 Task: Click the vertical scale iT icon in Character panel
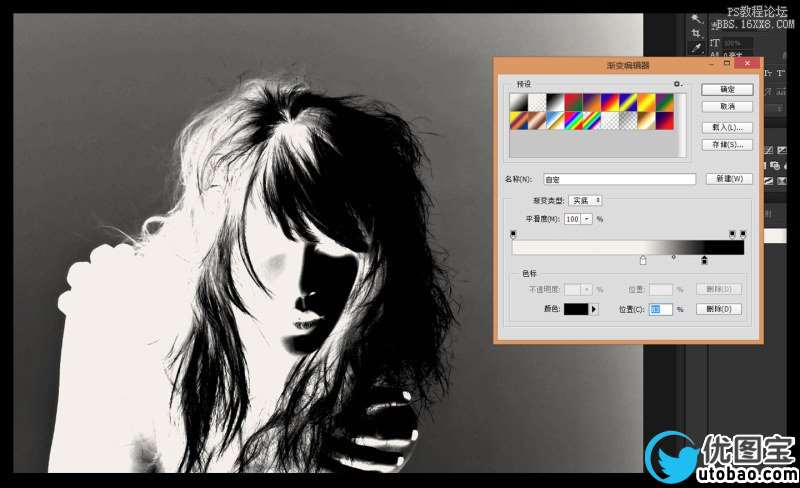(x=715, y=43)
